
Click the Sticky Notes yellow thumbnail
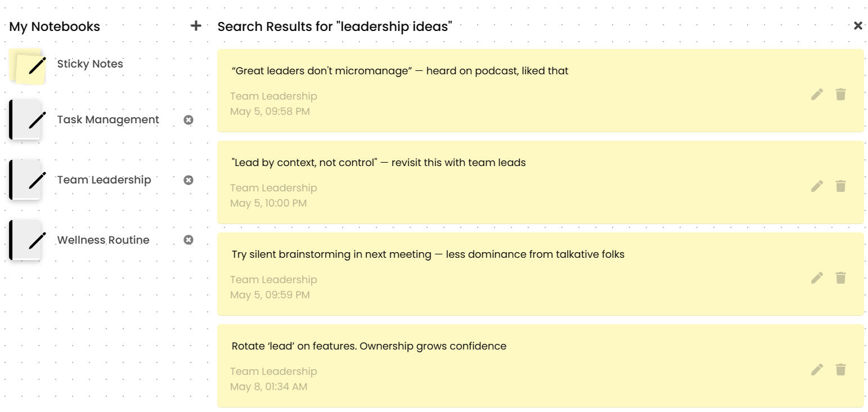[28, 66]
